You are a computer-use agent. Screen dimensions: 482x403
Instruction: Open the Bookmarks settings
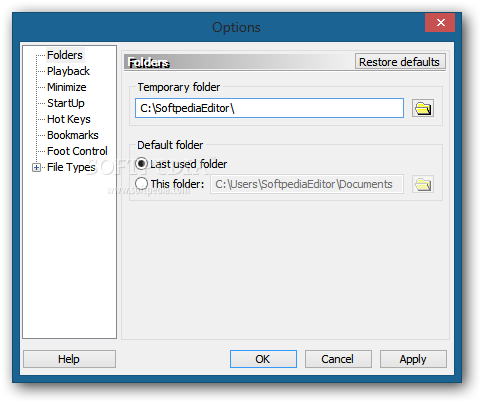pyautogui.click(x=73, y=135)
